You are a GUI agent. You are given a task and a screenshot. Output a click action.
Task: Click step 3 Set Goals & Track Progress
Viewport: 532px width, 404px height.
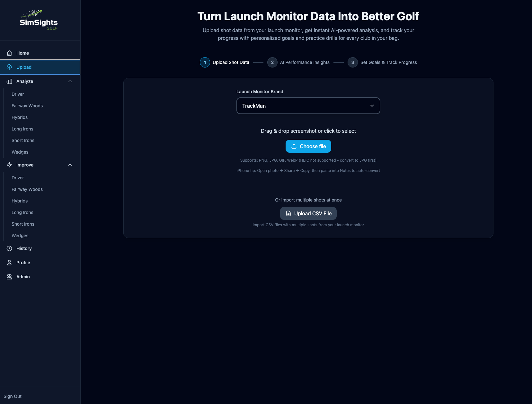352,62
